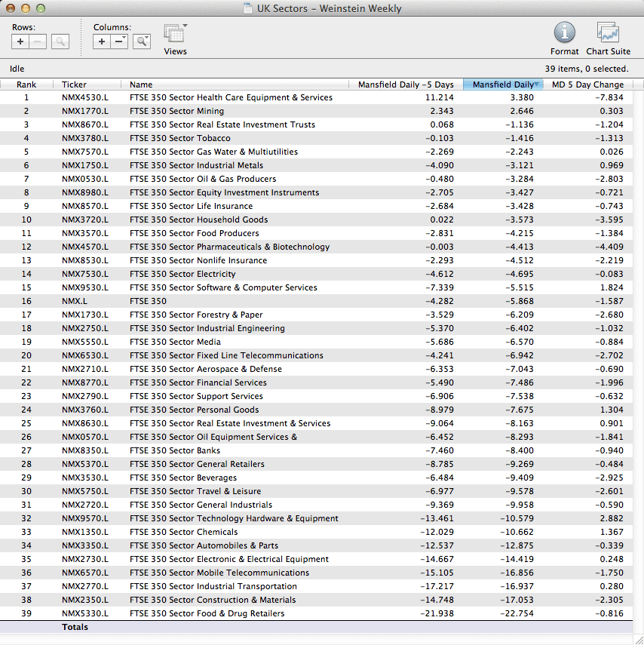
Task: Open the Columns search magnifier dropdown
Action: pos(142,42)
